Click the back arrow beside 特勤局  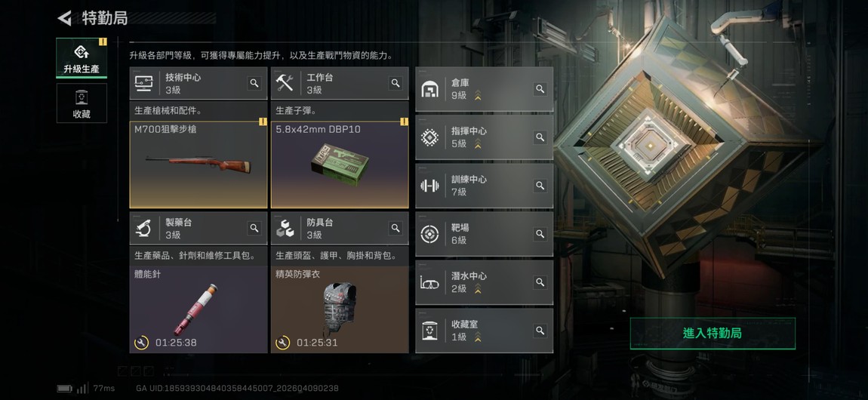(x=65, y=18)
